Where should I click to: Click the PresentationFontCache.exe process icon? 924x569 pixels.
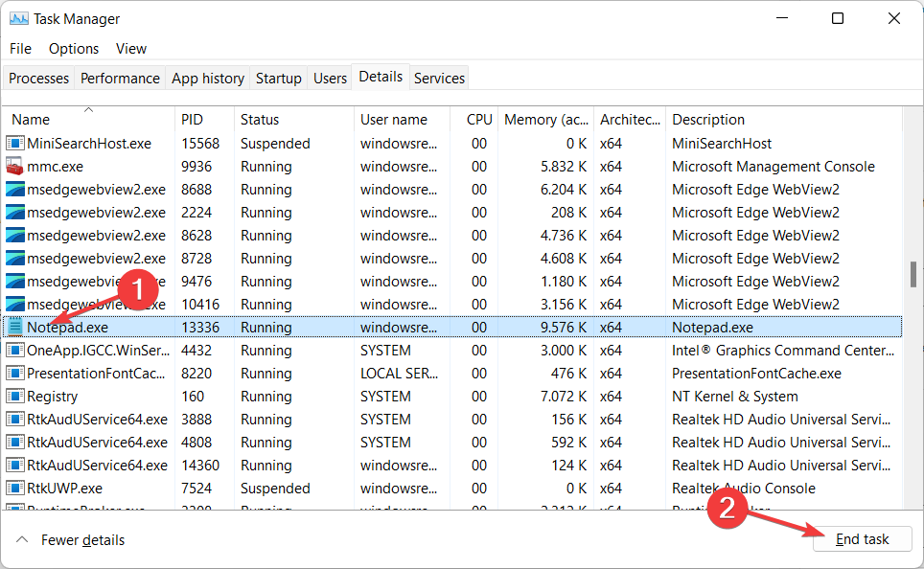pyautogui.click(x=15, y=374)
